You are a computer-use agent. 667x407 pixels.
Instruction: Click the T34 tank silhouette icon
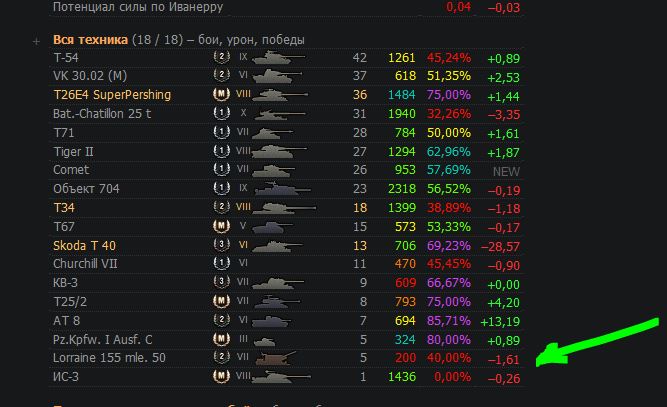284,208
